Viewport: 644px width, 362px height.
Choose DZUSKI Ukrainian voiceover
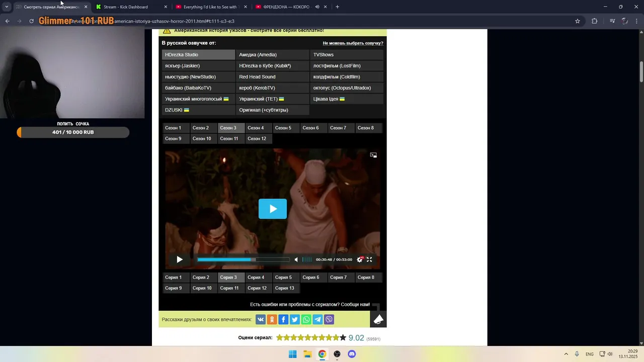(x=198, y=110)
